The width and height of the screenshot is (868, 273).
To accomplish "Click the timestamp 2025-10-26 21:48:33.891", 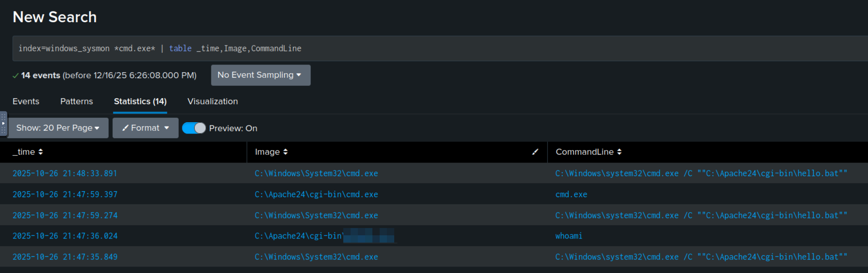I will click(x=65, y=174).
